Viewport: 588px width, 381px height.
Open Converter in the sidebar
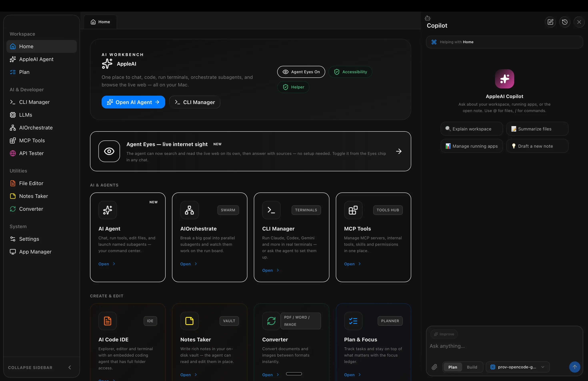[42, 209]
